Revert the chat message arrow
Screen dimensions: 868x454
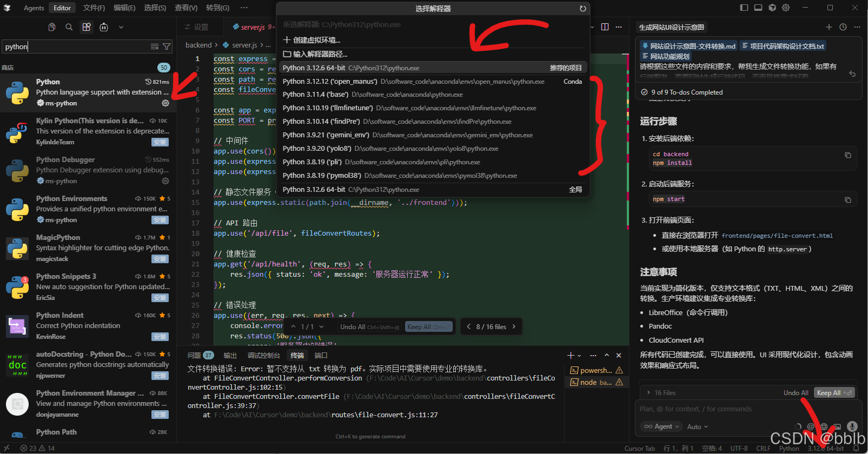point(852,74)
